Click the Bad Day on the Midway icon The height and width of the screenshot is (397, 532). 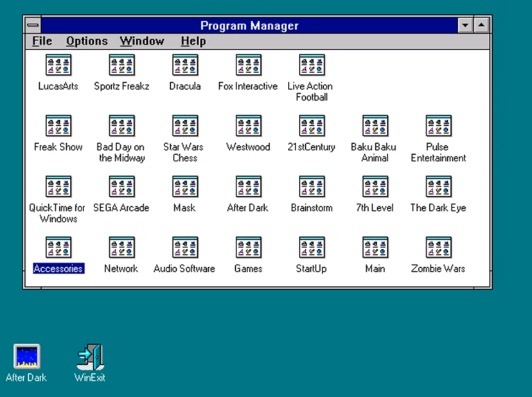pos(122,126)
